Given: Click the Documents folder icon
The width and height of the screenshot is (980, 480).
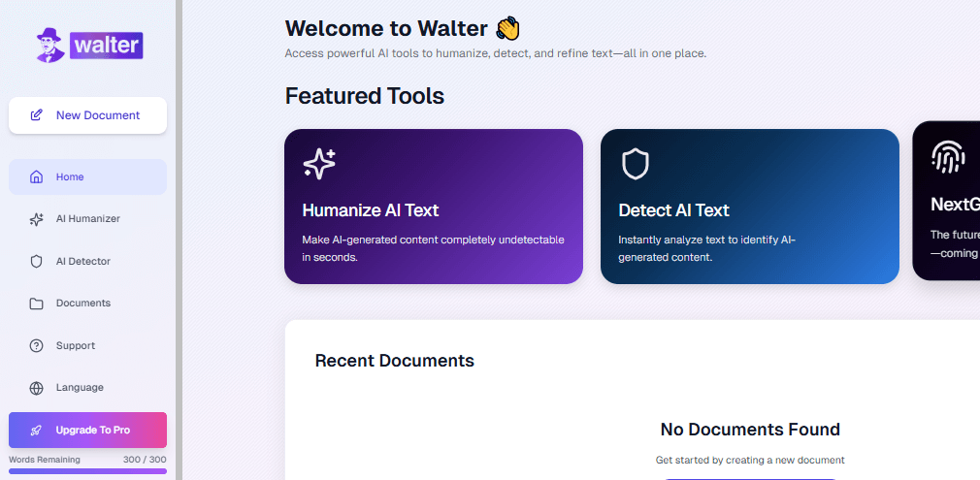Looking at the screenshot, I should [36, 304].
